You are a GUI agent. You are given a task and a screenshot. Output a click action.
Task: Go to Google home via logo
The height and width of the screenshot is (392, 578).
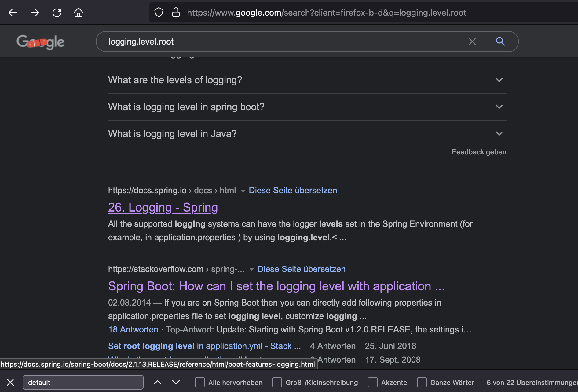click(40, 42)
